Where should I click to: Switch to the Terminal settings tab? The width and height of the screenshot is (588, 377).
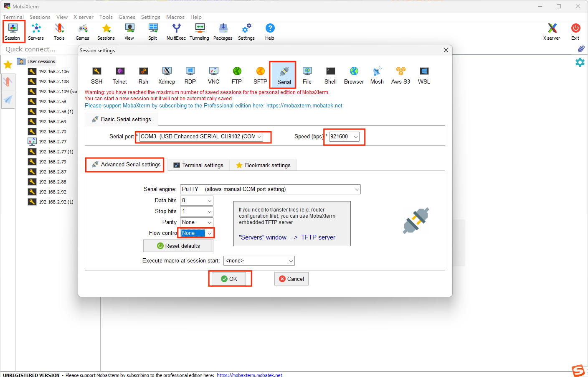click(198, 165)
